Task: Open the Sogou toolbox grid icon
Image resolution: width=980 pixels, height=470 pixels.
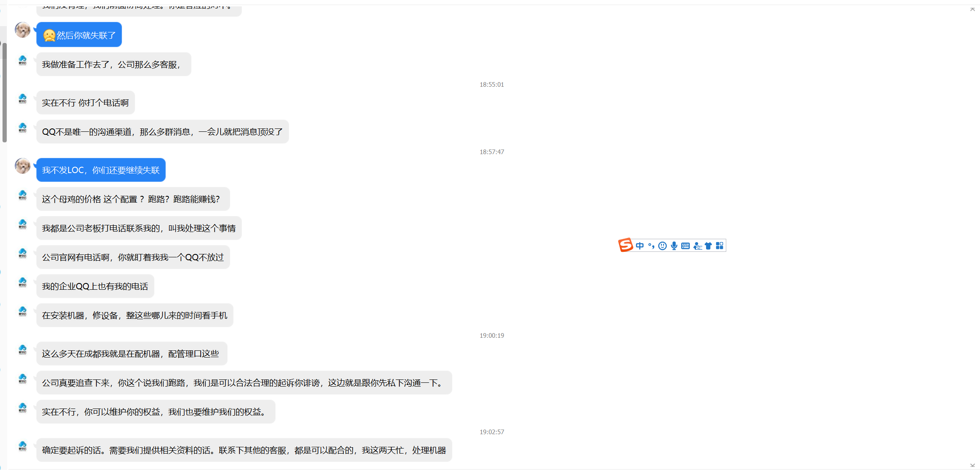Action: point(720,246)
